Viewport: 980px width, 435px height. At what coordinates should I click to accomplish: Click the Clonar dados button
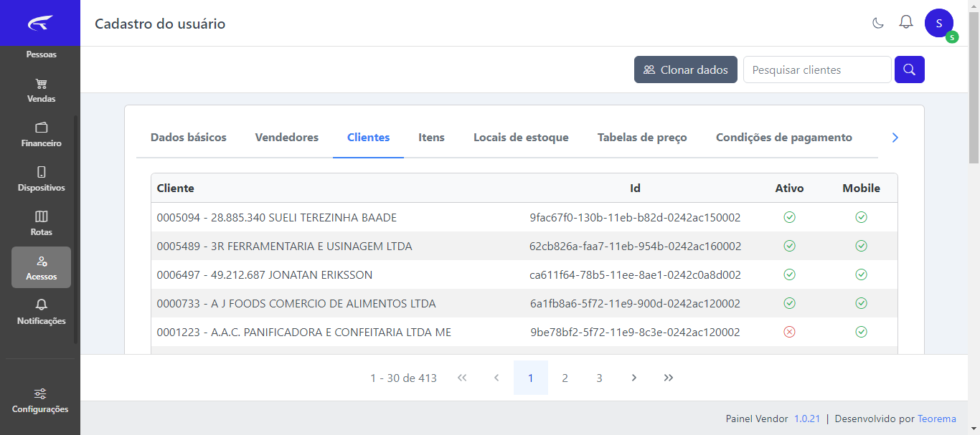click(x=686, y=70)
